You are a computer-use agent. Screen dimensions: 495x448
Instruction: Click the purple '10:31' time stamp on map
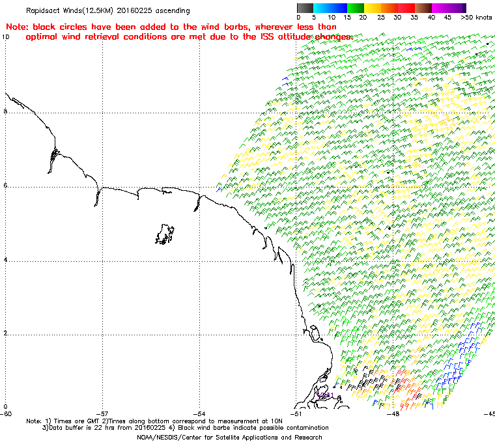click(326, 395)
